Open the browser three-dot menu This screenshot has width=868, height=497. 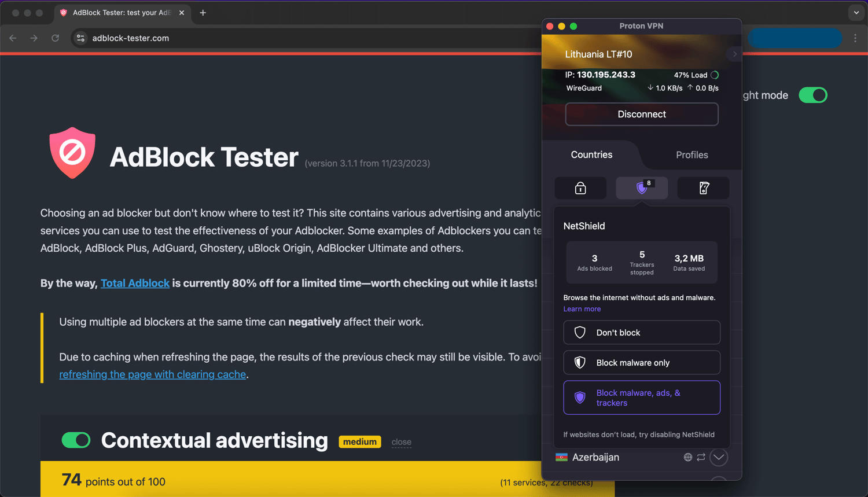(x=855, y=38)
